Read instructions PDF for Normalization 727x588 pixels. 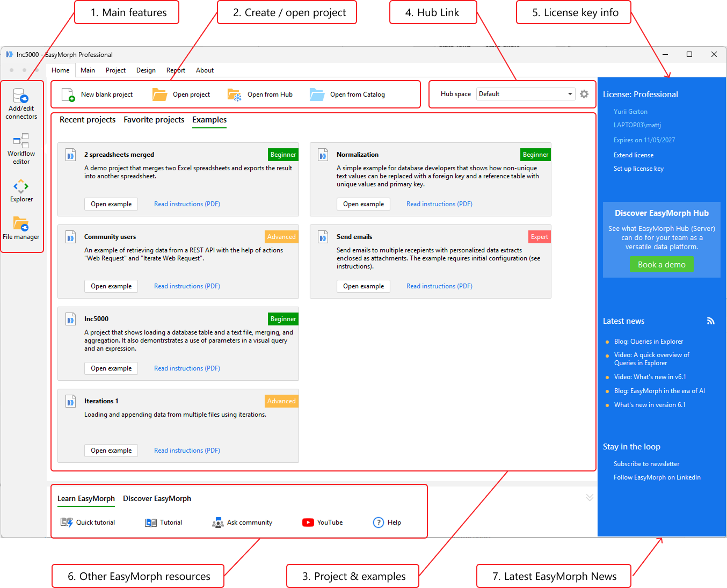click(439, 204)
